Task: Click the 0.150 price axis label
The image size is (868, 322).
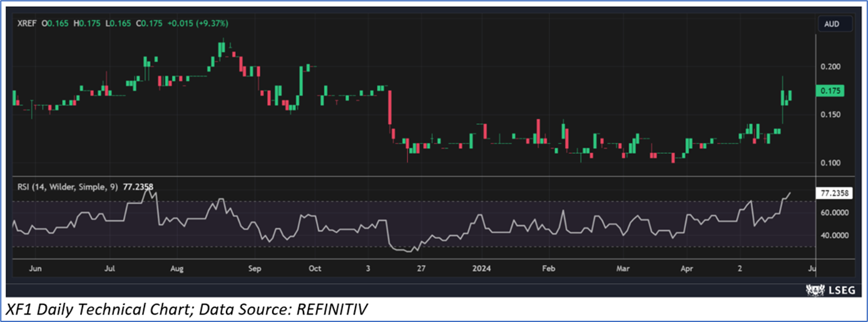Action: pos(832,115)
